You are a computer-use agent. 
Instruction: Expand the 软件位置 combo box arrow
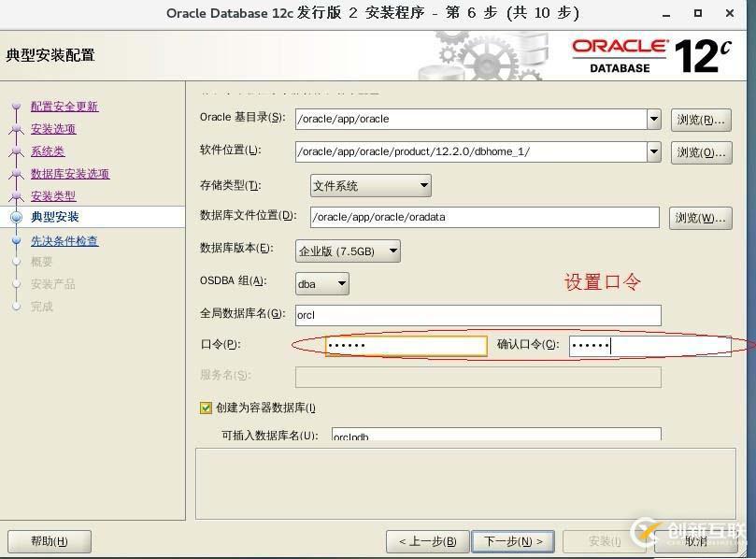(654, 151)
